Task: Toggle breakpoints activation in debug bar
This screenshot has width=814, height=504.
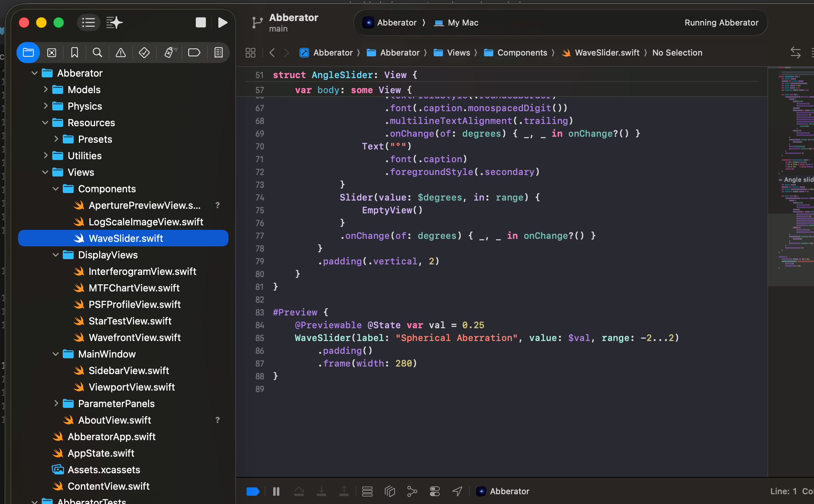Action: point(253,491)
